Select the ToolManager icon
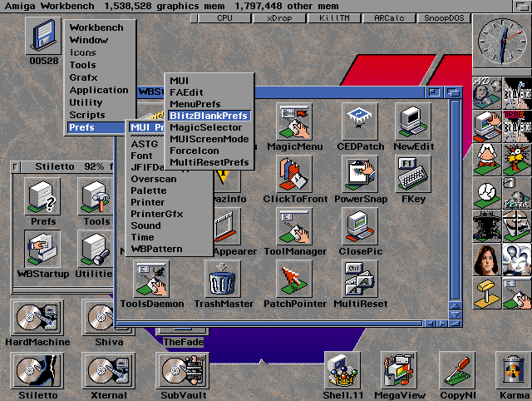This screenshot has width=532, height=401. 294,226
